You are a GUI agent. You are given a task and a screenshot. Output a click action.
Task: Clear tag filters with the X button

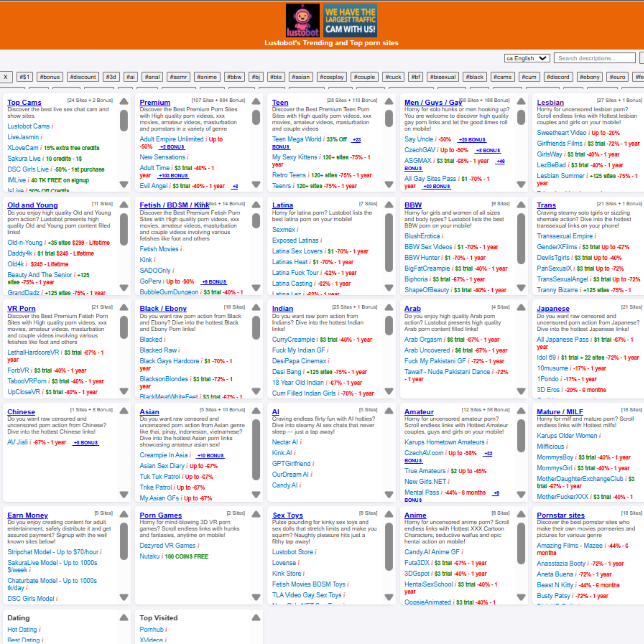click(x=6, y=77)
